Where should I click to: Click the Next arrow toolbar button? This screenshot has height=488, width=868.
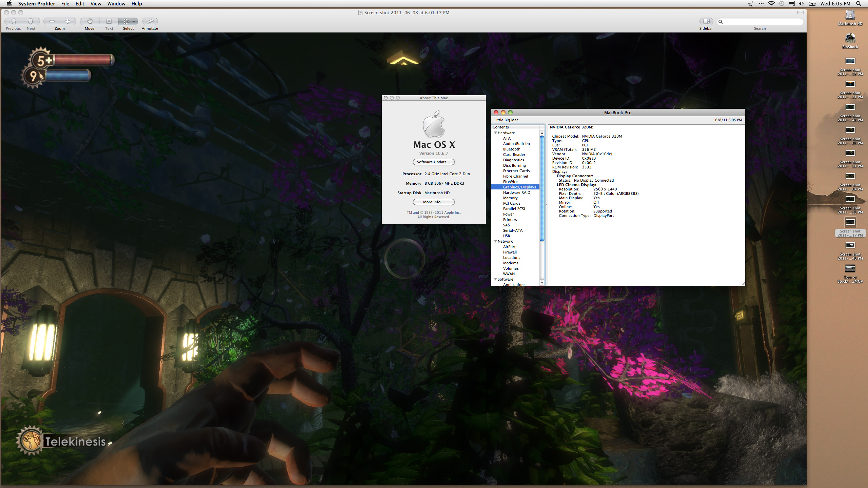pos(31,21)
